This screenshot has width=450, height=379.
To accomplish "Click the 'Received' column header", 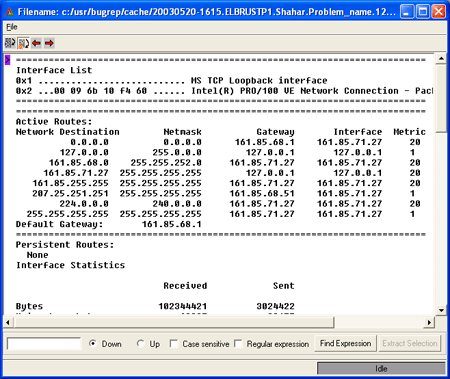I will (185, 286).
